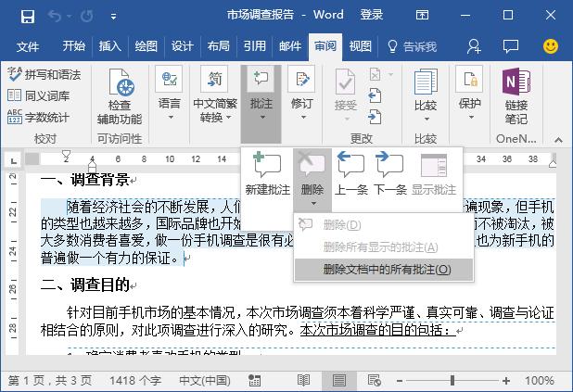573x392 pixels.
Task: Click the 删除 comment icon
Action: tap(312, 172)
